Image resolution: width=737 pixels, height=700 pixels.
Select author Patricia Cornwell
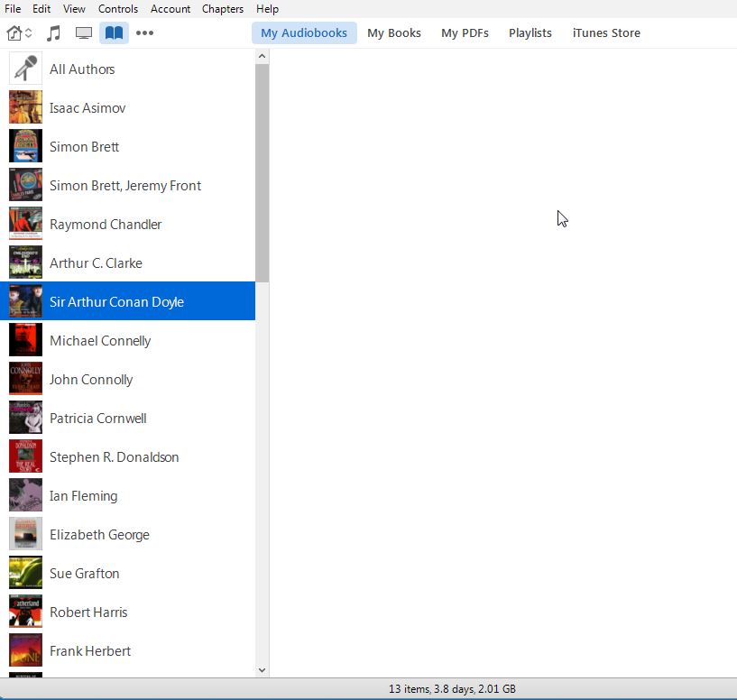tap(127, 418)
